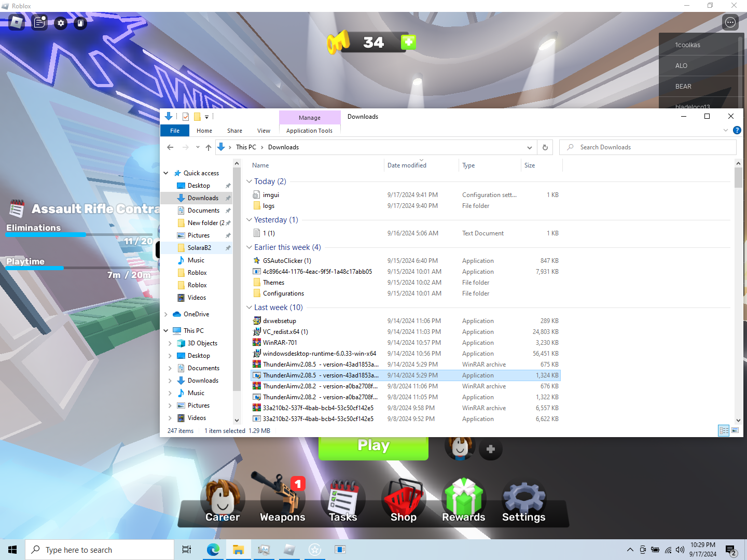Switch to large thumbnails view
Viewport: 747px width, 560px height.
point(735,430)
